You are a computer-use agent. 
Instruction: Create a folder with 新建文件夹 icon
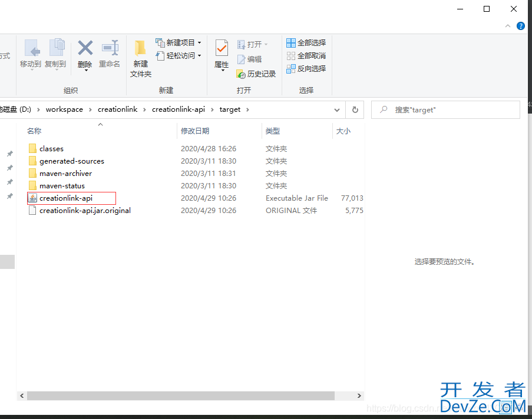(x=140, y=48)
